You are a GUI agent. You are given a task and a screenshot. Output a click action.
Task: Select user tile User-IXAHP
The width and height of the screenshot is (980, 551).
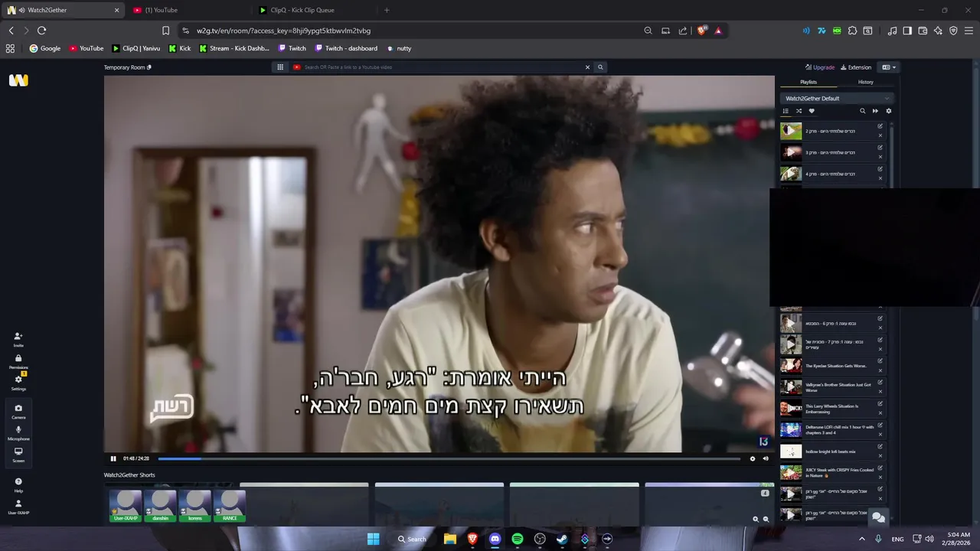pos(126,506)
